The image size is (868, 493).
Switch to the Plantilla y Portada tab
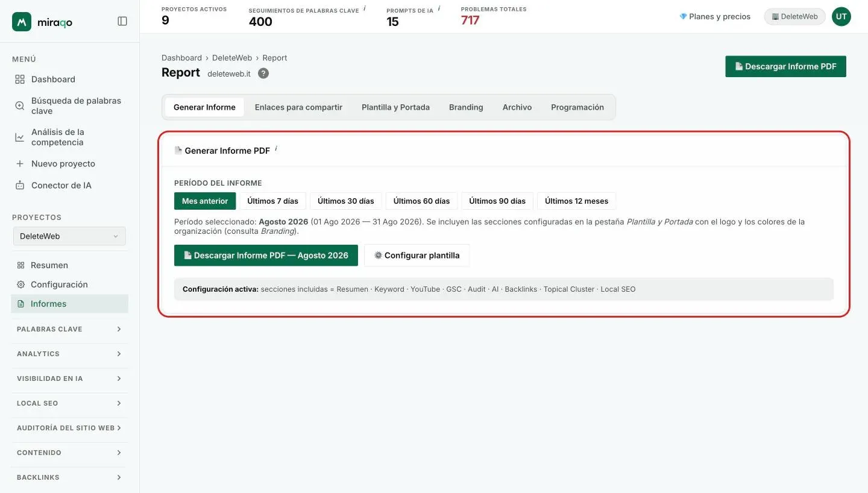tap(395, 107)
